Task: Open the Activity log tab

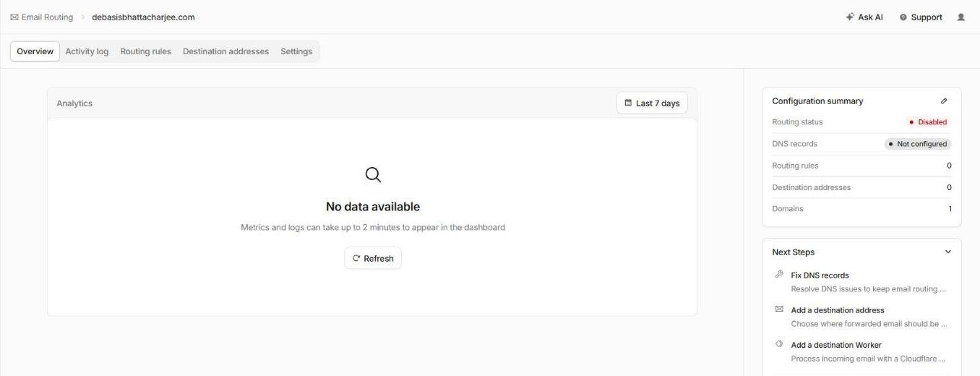Action: (x=87, y=51)
